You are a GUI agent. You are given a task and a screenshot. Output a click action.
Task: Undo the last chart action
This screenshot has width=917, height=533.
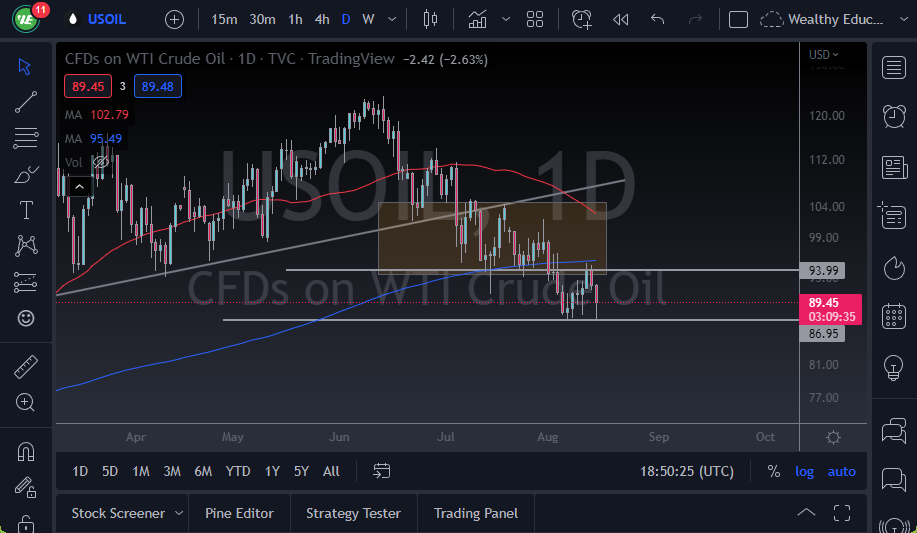pyautogui.click(x=657, y=19)
